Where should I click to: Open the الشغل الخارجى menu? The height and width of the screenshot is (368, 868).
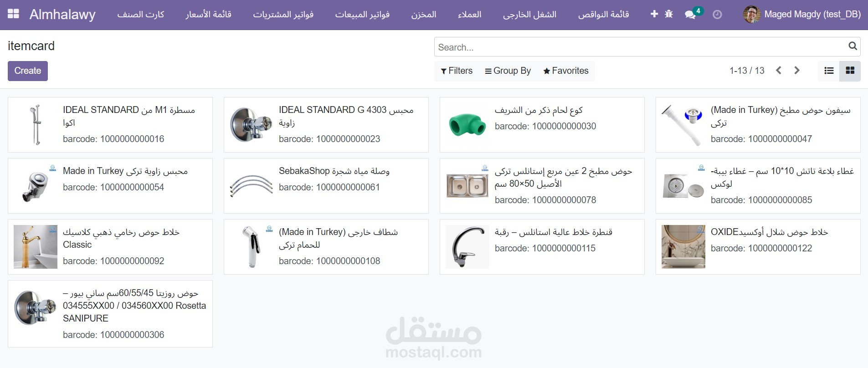[x=529, y=15]
